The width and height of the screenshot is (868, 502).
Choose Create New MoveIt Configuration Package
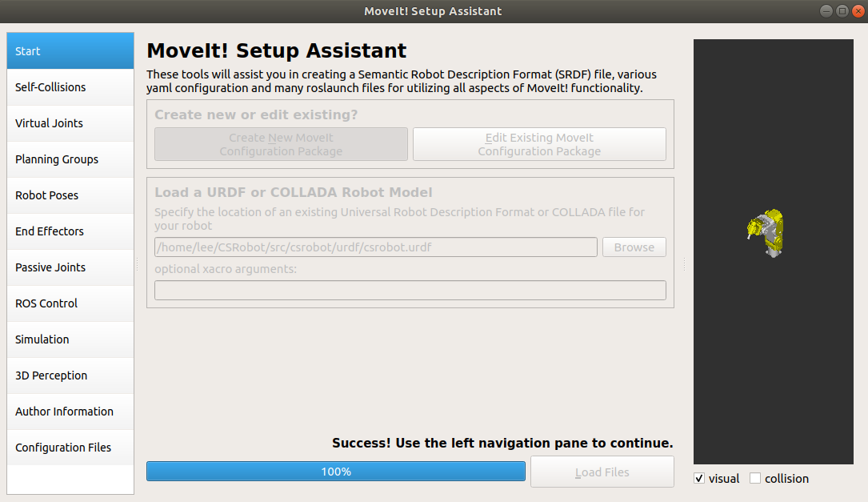[280, 144]
